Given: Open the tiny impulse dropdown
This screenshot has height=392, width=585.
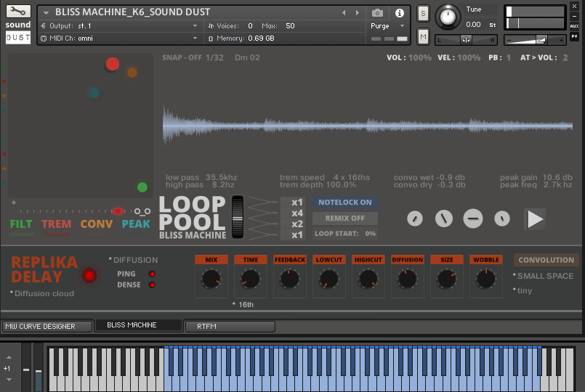Looking at the screenshot, I should tap(523, 290).
